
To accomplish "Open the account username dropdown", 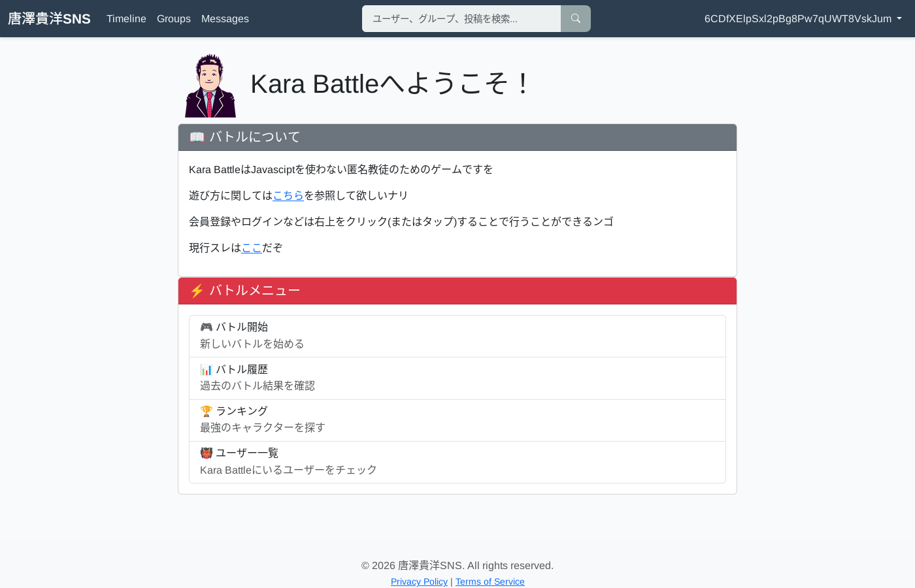I will 803,19.
